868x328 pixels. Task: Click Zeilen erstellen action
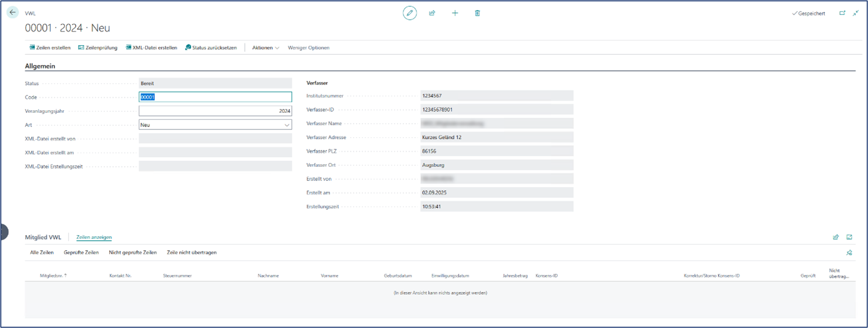click(50, 48)
